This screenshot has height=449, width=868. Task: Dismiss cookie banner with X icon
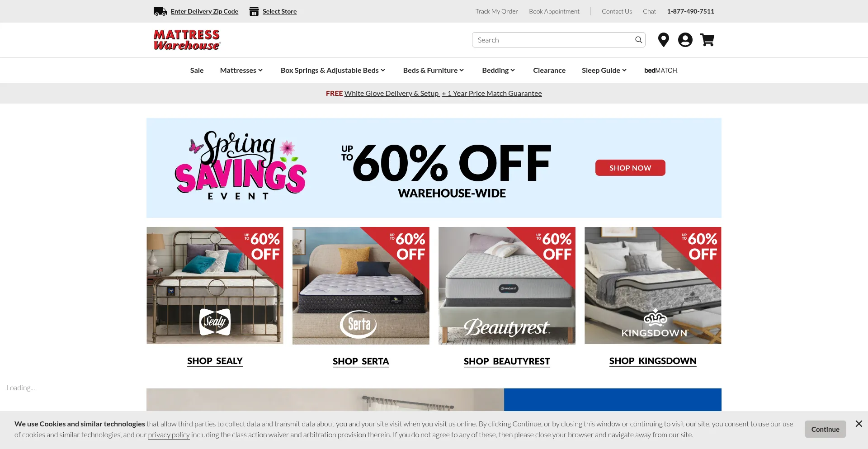click(859, 424)
